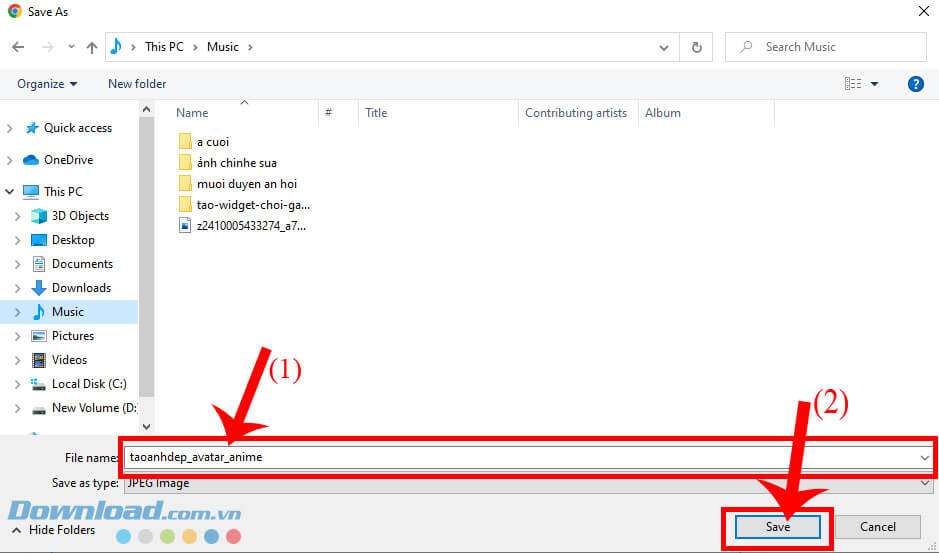The height and width of the screenshot is (553, 939).
Task: Sort files by the Name column header
Action: point(192,113)
